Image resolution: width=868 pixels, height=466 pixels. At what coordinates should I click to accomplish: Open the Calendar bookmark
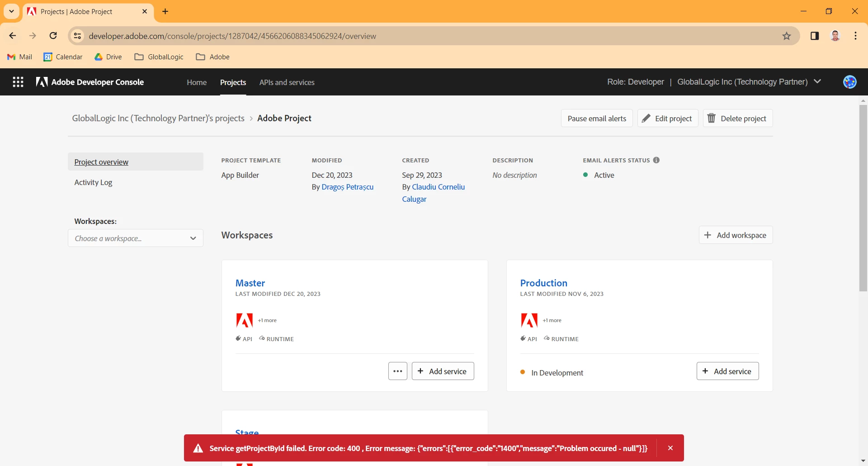click(x=63, y=57)
